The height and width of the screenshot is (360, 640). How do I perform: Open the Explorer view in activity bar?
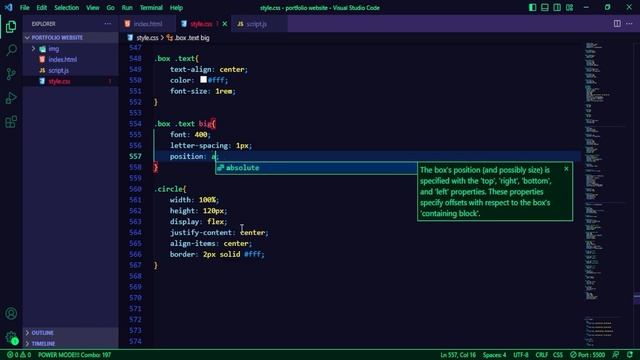[11, 27]
